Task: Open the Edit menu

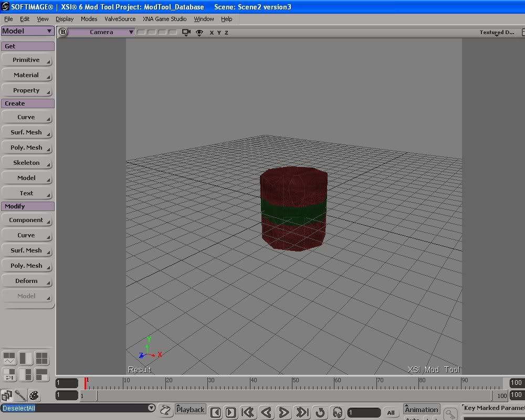Action: pyautogui.click(x=25, y=19)
